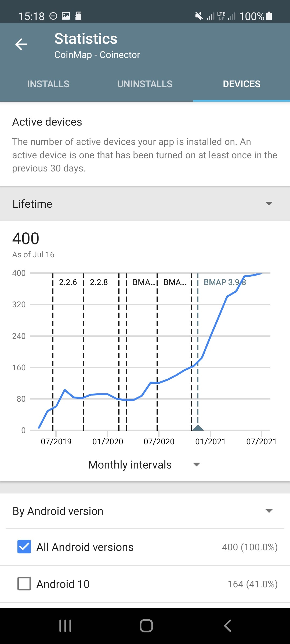Tap the battery icon in status bar
Image resolution: width=290 pixels, height=644 pixels.
pyautogui.click(x=269, y=16)
